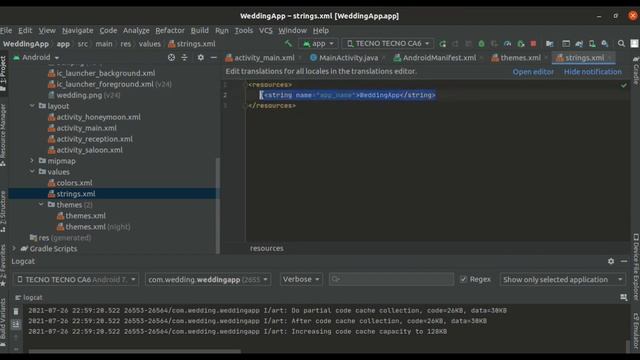Open Android project view dropdown
Viewport: 640px width, 360px height.
36,58
